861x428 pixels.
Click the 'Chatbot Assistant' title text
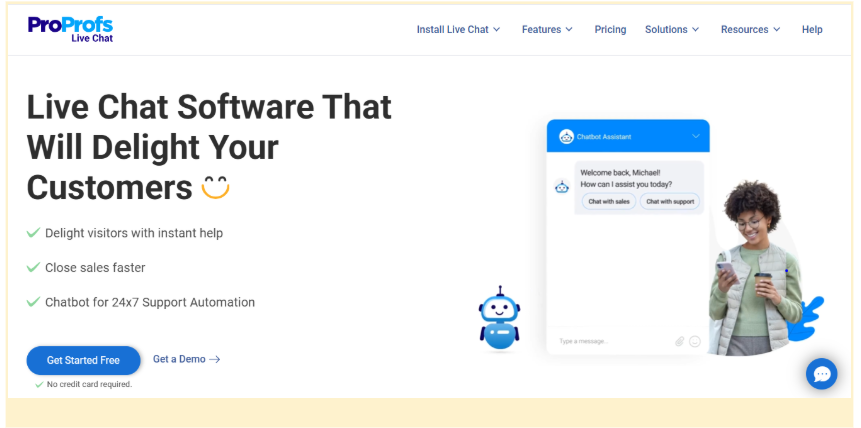coord(604,137)
